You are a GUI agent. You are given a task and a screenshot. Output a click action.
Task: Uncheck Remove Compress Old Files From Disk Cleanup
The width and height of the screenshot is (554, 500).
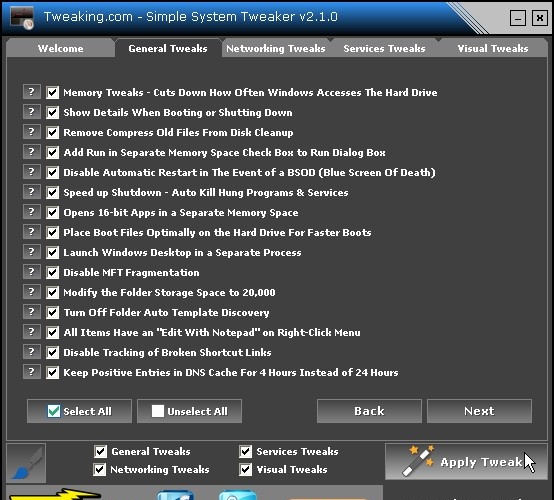[53, 133]
